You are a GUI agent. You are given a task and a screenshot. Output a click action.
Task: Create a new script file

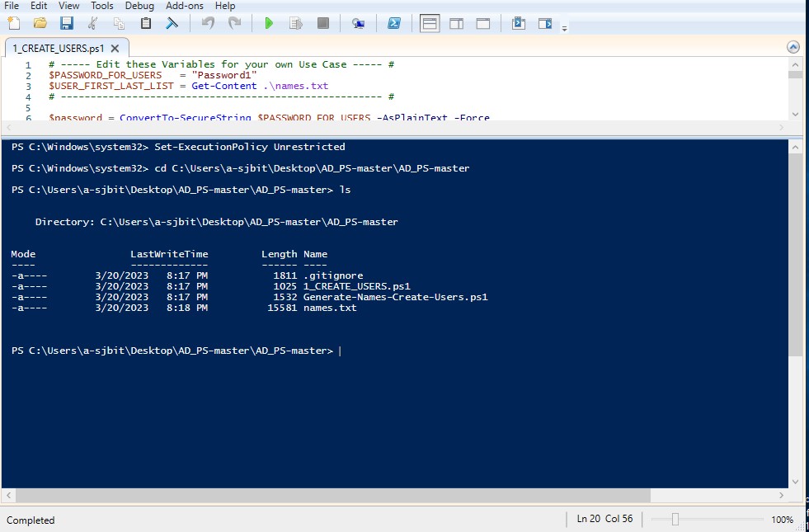(14, 23)
